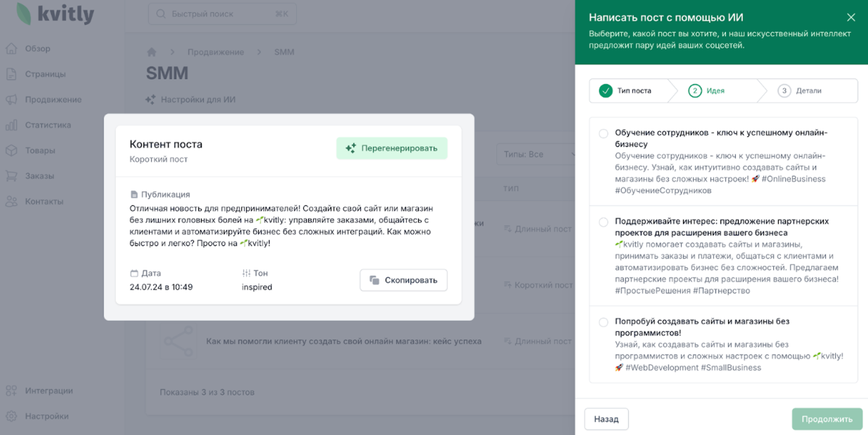Open Статистика in the sidebar
The height and width of the screenshot is (435, 868).
pos(48,125)
